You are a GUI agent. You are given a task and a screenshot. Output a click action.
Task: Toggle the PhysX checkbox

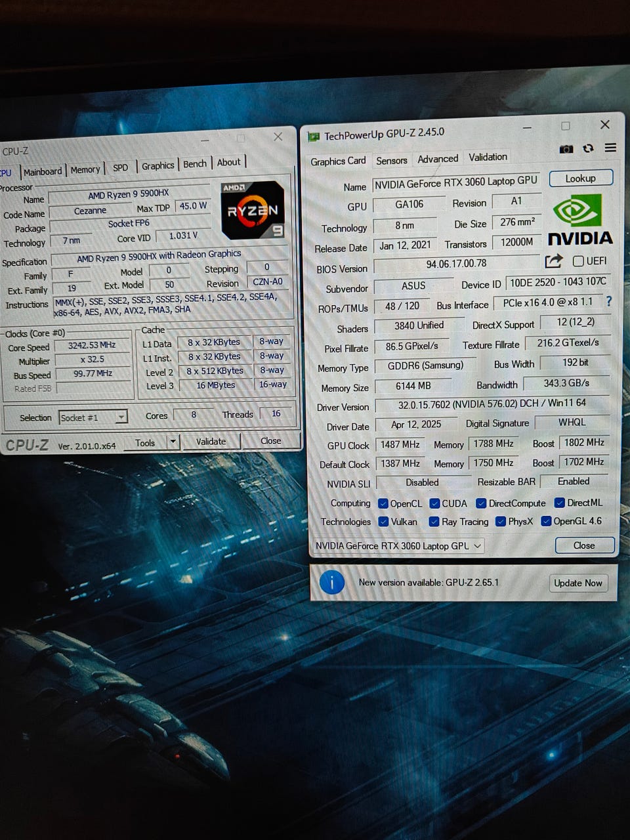[501, 521]
